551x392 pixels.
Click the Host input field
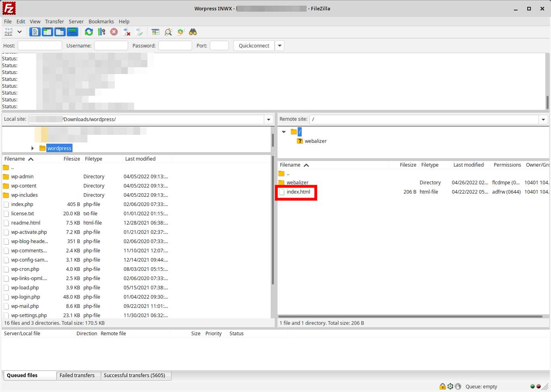coord(40,45)
